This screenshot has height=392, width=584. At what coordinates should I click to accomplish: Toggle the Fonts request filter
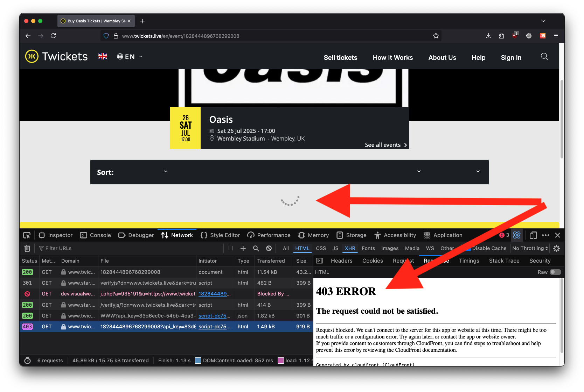click(368, 248)
